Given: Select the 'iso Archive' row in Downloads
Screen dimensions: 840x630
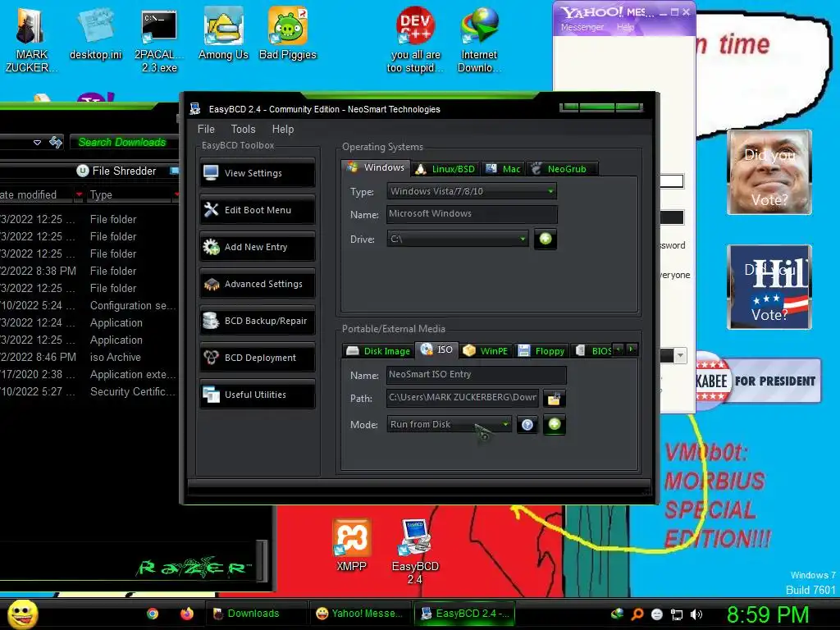Looking at the screenshot, I should [x=89, y=358].
